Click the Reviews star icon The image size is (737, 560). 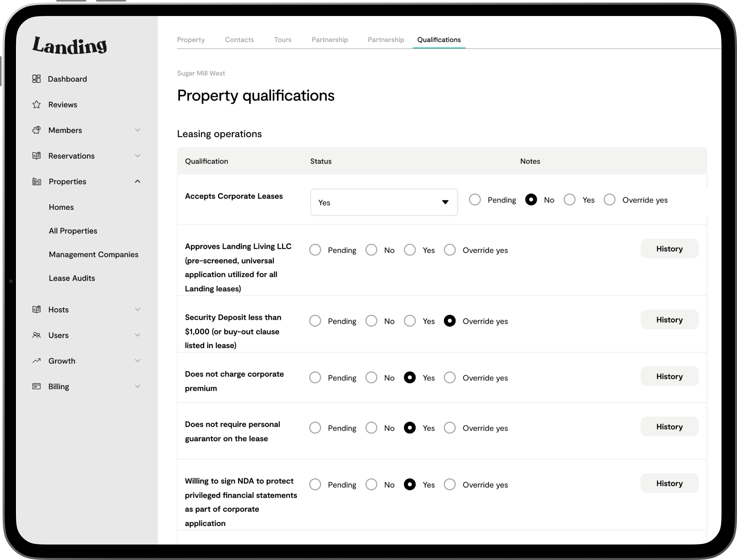[x=36, y=105]
